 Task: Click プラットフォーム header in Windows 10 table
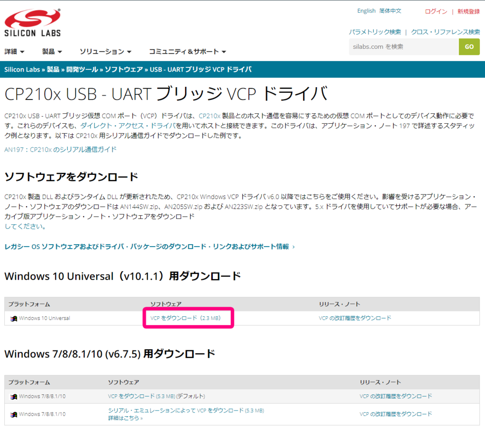(x=29, y=304)
